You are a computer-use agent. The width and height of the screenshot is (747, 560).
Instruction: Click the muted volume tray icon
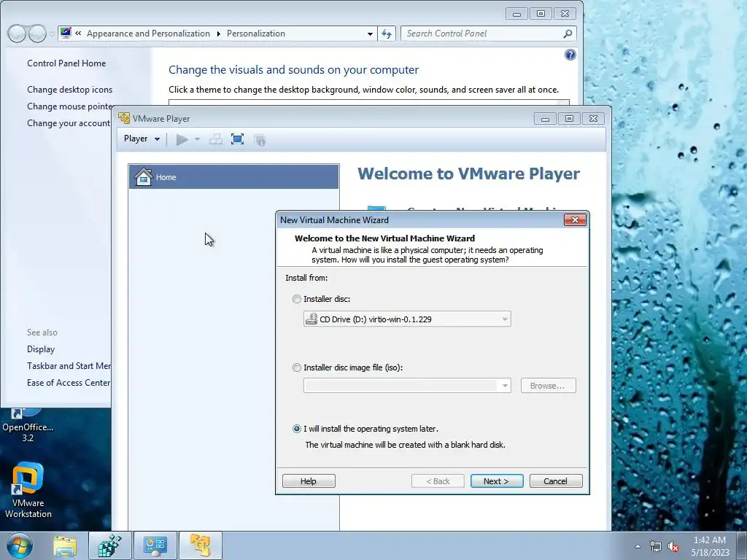tap(673, 547)
